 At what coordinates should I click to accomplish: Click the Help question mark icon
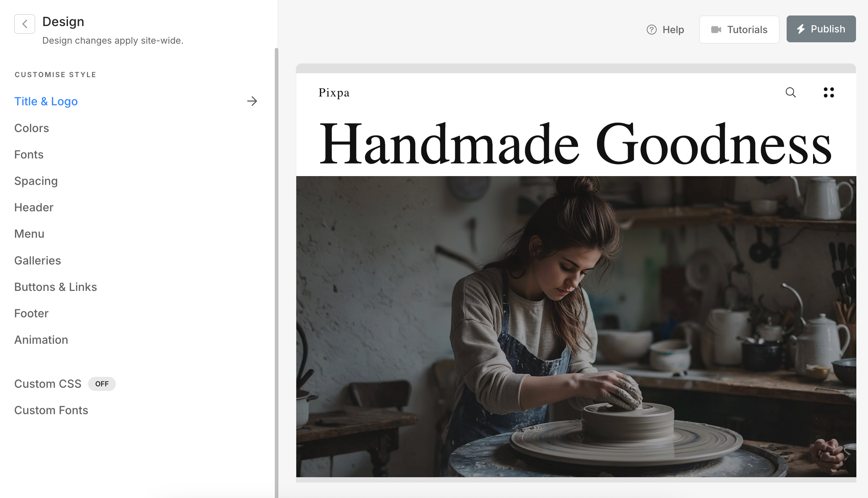point(652,30)
